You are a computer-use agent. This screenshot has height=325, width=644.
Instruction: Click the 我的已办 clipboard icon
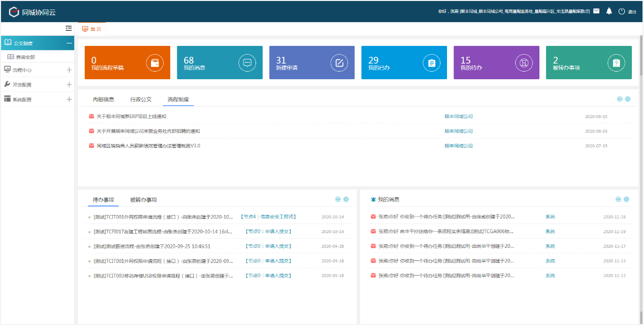pyautogui.click(x=431, y=63)
